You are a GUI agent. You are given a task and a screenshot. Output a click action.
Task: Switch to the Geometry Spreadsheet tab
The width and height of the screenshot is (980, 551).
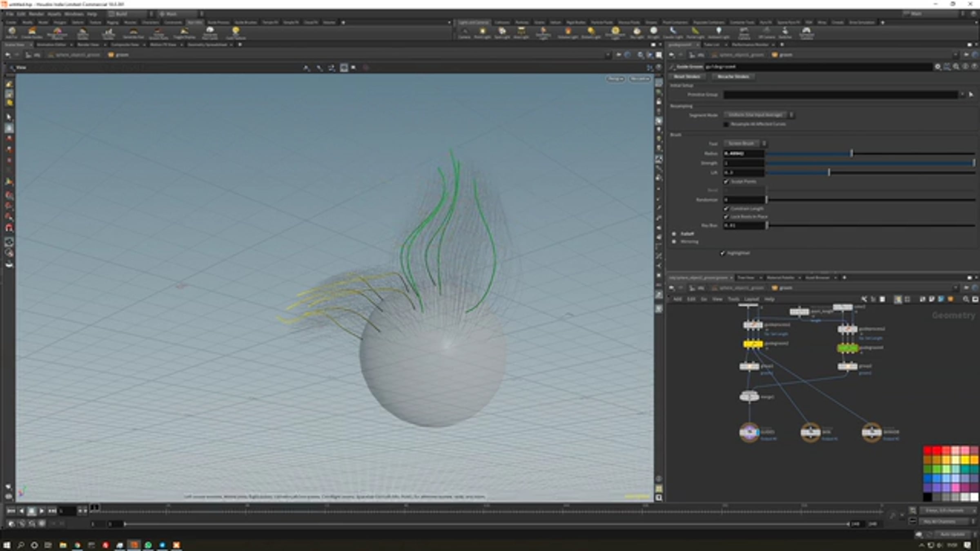207,44
